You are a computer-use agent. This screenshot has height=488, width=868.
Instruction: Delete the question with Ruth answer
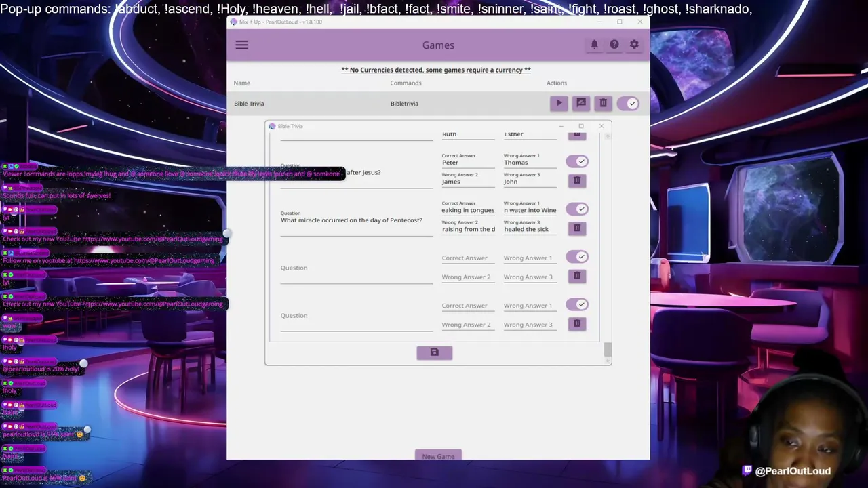tap(577, 135)
